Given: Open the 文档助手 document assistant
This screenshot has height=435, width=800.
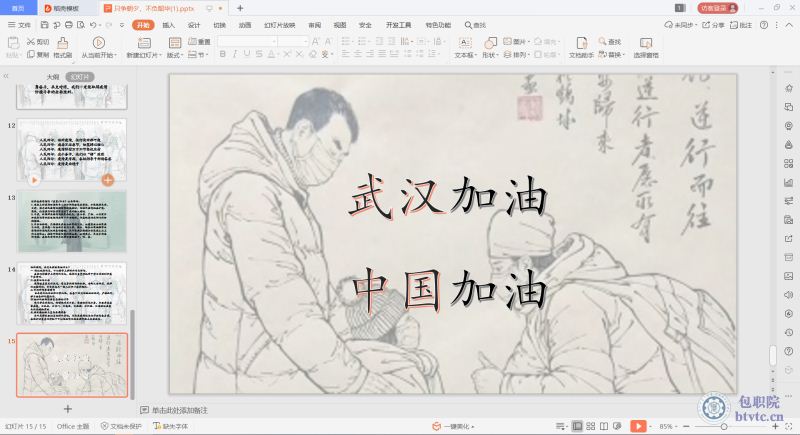Looking at the screenshot, I should [581, 47].
